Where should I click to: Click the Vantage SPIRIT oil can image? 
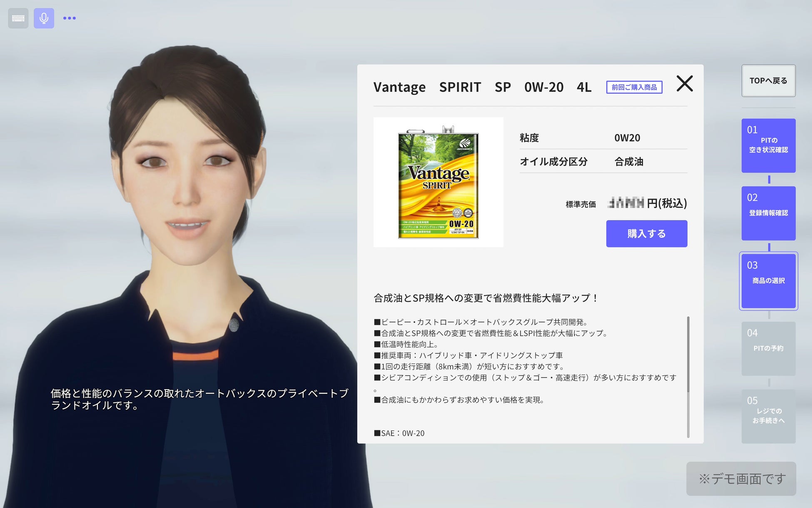tap(438, 182)
